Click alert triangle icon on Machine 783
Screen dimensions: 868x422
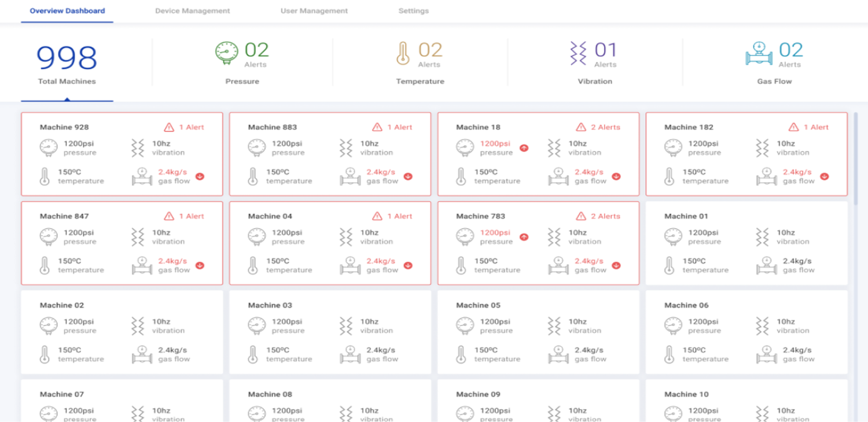[581, 216]
